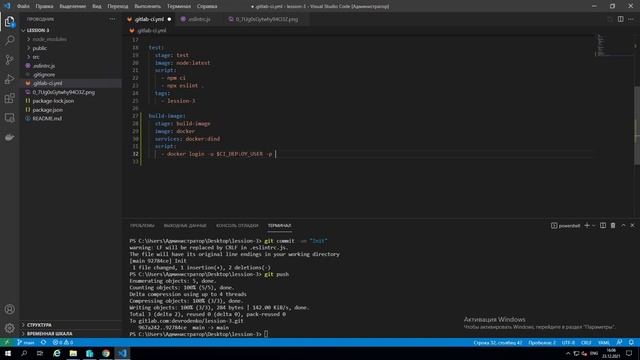The image size is (640, 360).
Task: Select powershell terminal instance label
Action: pyautogui.click(x=566, y=225)
